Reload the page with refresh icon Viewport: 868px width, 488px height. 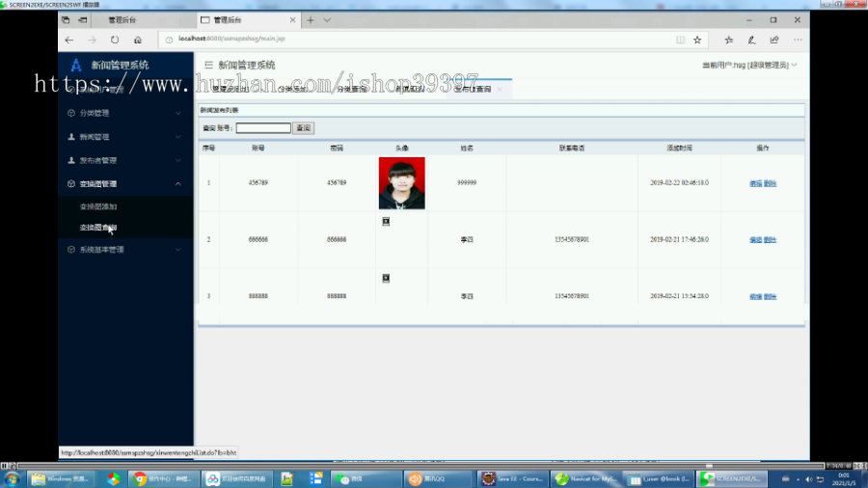(115, 40)
